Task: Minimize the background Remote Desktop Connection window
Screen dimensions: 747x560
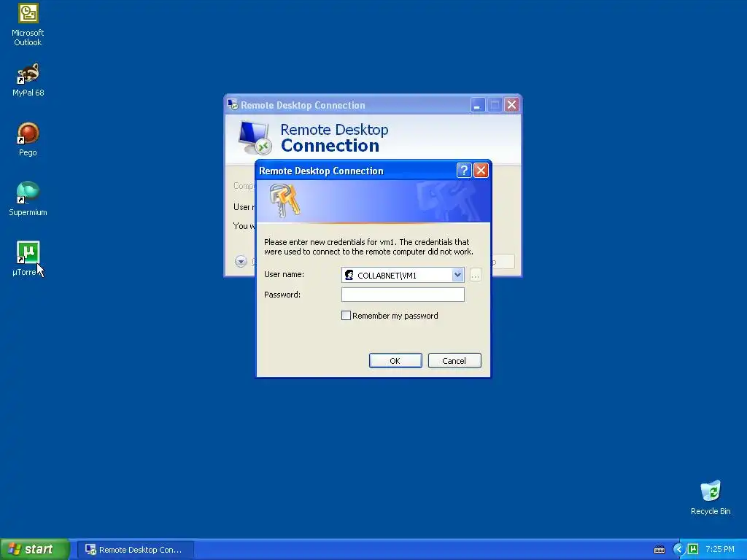Action: pos(478,105)
